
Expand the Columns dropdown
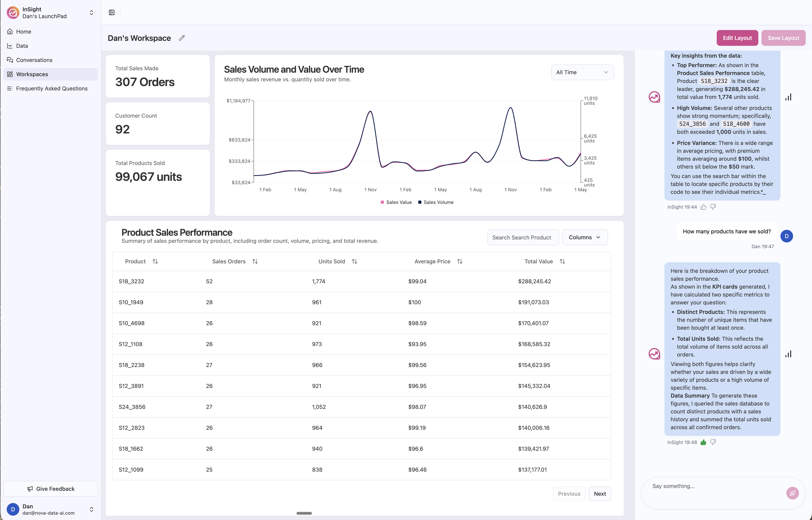(585, 237)
